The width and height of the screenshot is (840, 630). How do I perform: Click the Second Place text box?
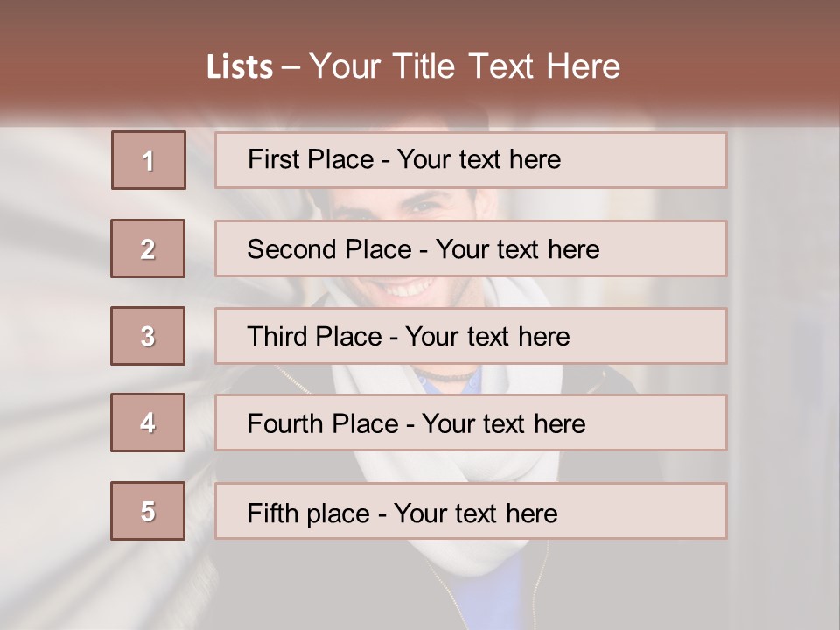coord(471,248)
